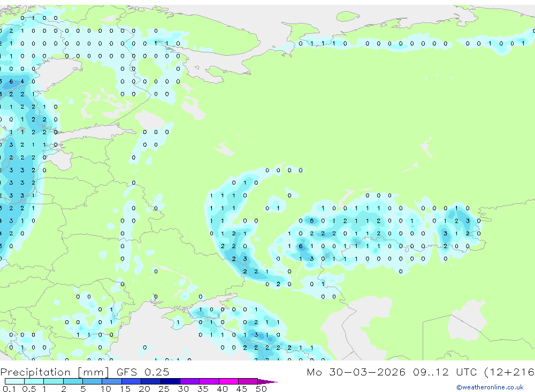Pick the 15–20 mm legend color box

click(x=132, y=381)
